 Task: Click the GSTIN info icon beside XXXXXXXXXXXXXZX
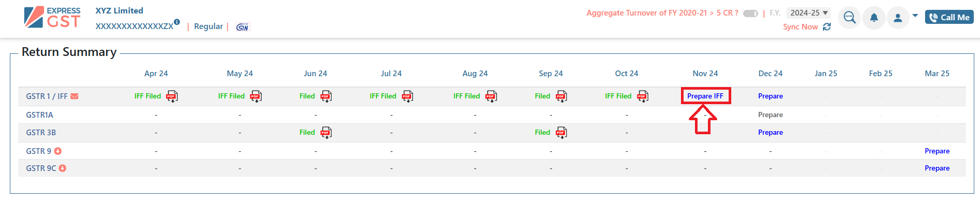coord(177,22)
